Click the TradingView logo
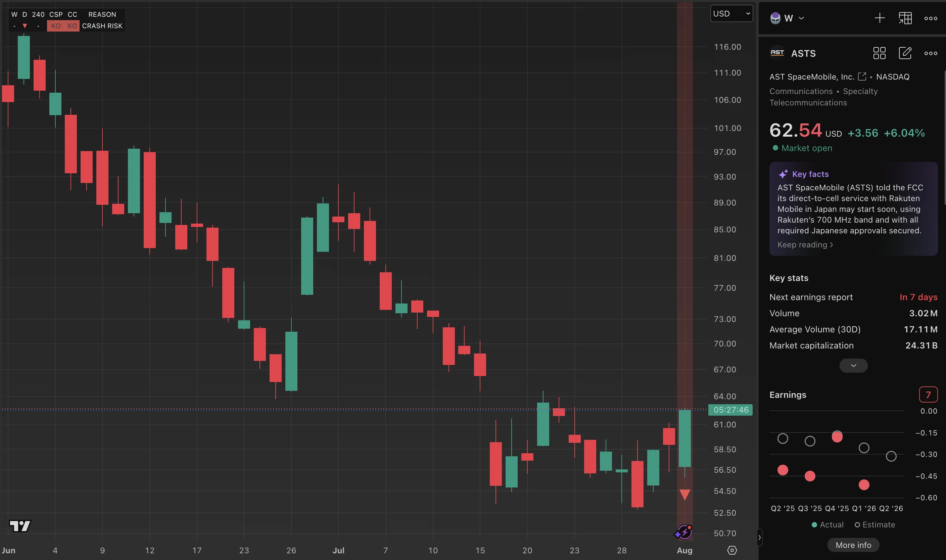946x560 pixels. pyautogui.click(x=19, y=526)
